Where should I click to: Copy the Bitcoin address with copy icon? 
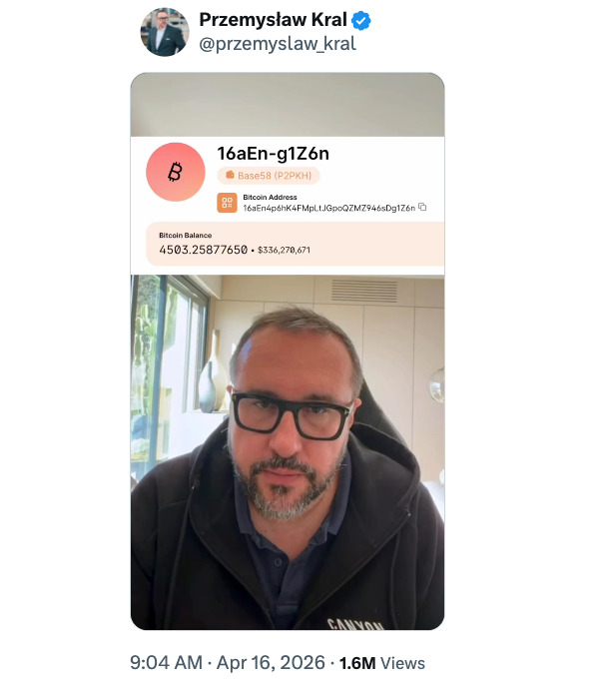[422, 208]
